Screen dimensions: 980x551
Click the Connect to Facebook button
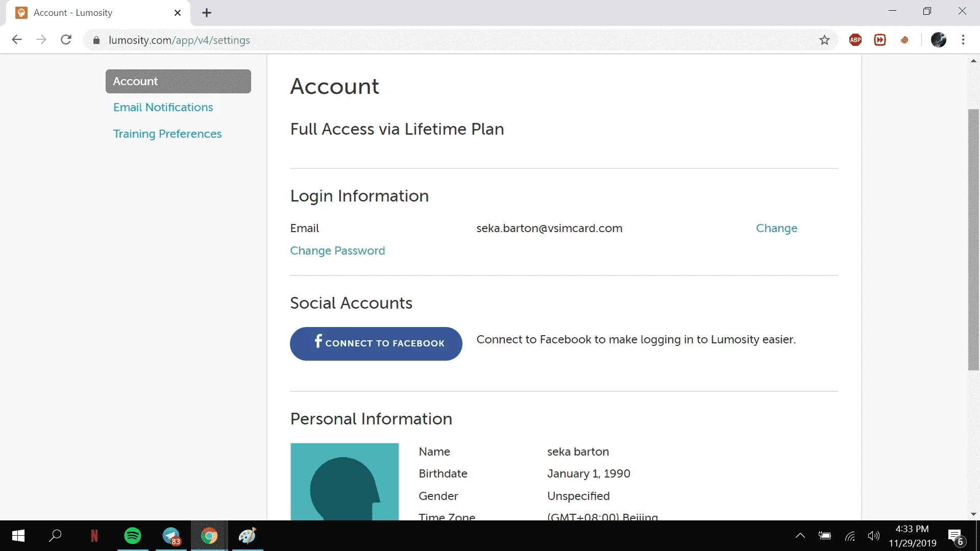(376, 343)
